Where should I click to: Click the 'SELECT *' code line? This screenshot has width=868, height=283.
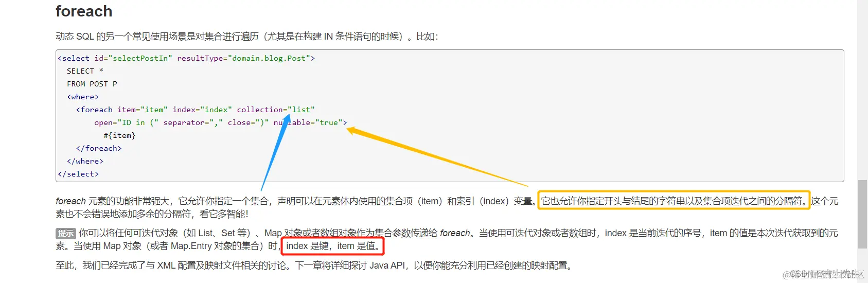point(85,71)
